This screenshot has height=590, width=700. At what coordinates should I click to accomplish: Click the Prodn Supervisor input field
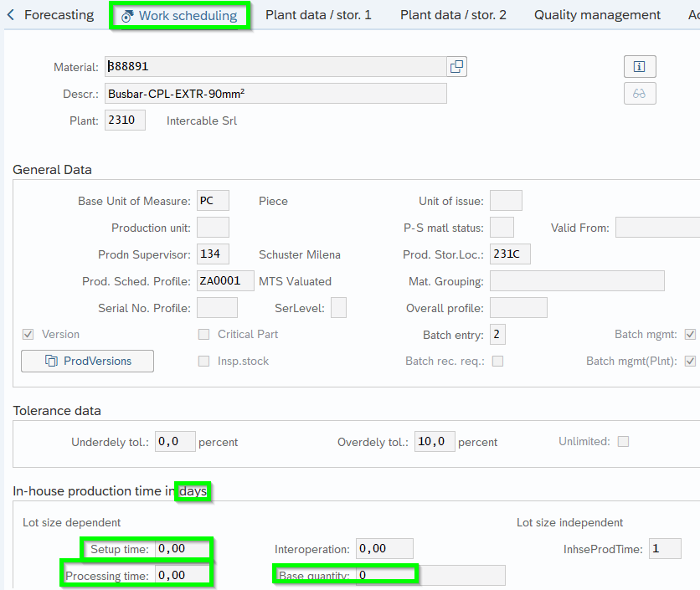click(213, 254)
